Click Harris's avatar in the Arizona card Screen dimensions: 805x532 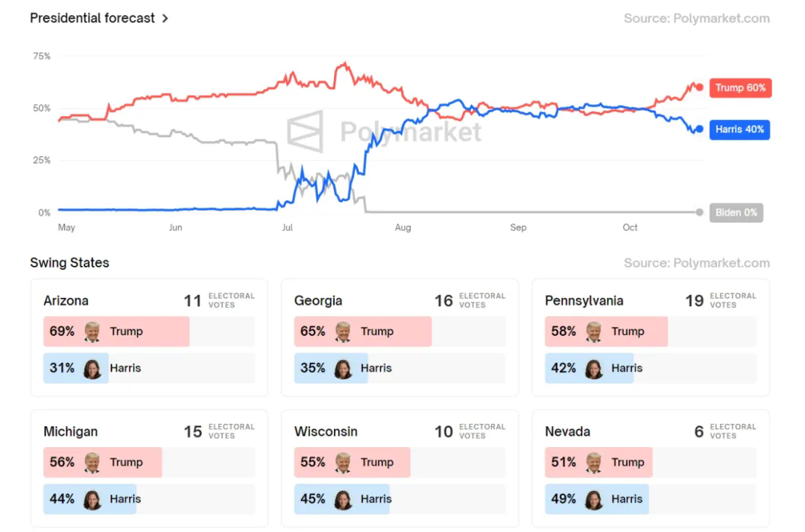coord(92,368)
